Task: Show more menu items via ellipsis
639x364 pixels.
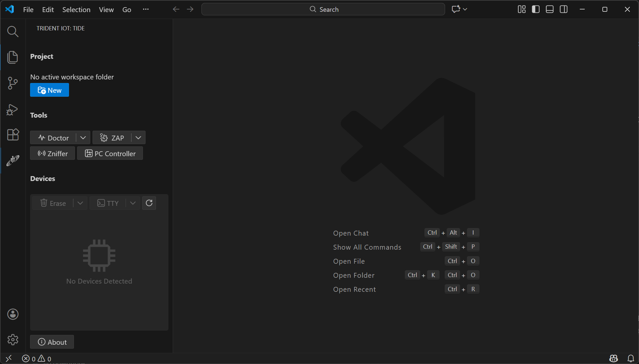Action: pos(146,9)
